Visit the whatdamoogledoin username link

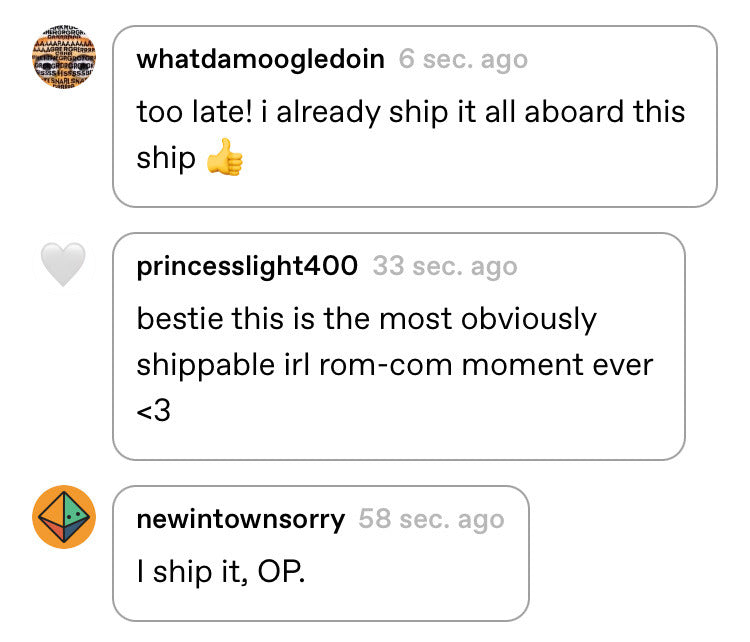[260, 59]
